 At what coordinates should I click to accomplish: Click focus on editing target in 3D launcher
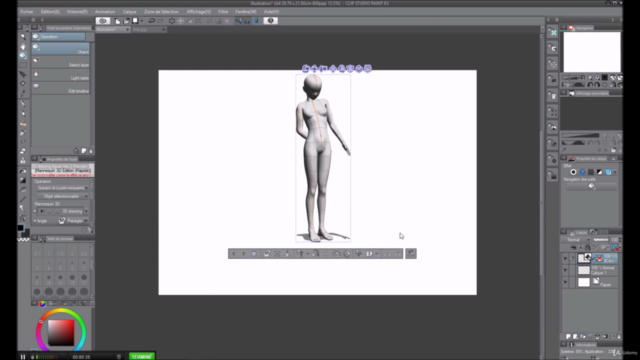(277, 254)
